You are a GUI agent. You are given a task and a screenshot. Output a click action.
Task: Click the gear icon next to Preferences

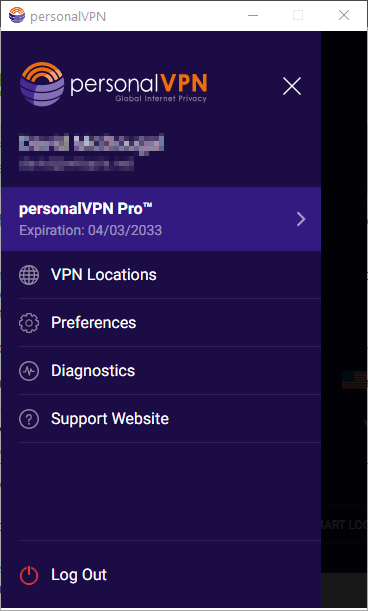[29, 323]
